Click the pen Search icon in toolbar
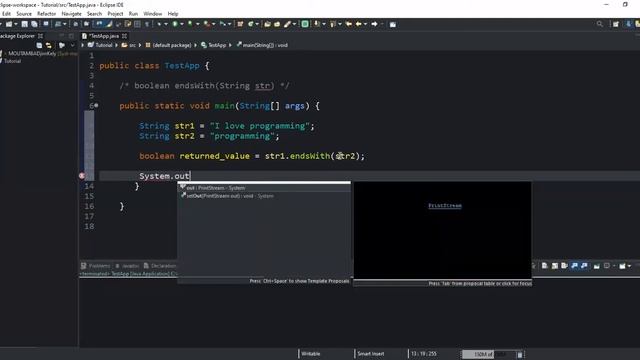This screenshot has width=640, height=360. (x=287, y=24)
